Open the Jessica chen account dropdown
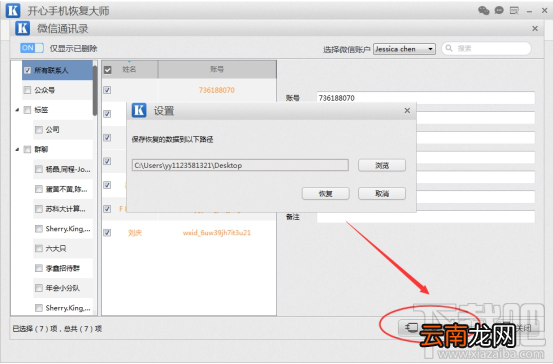 pos(405,49)
